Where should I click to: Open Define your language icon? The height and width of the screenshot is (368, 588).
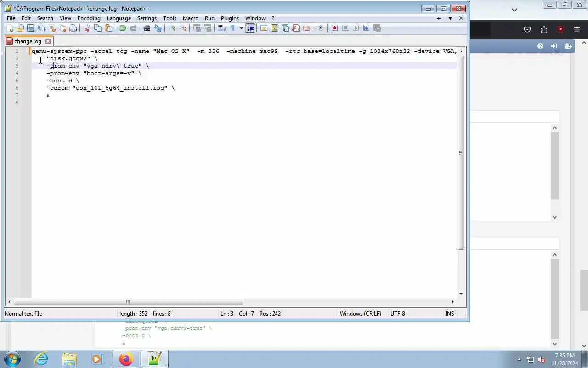click(264, 28)
